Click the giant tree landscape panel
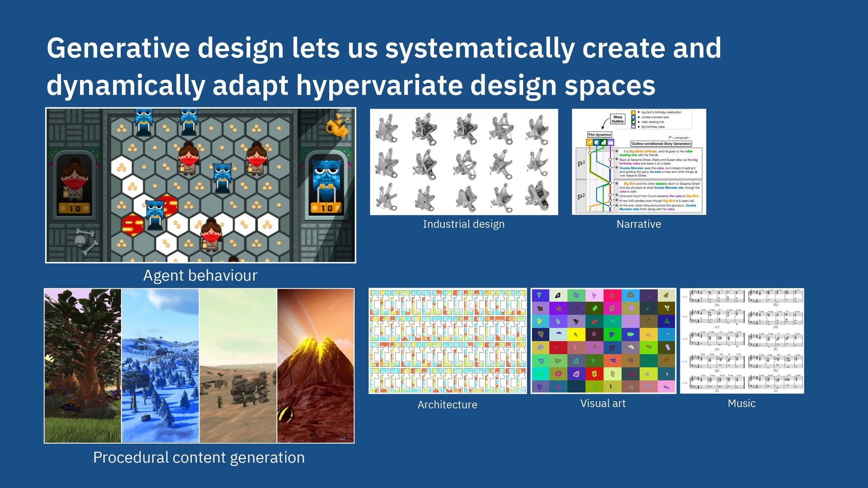The image size is (868, 488). click(x=83, y=366)
